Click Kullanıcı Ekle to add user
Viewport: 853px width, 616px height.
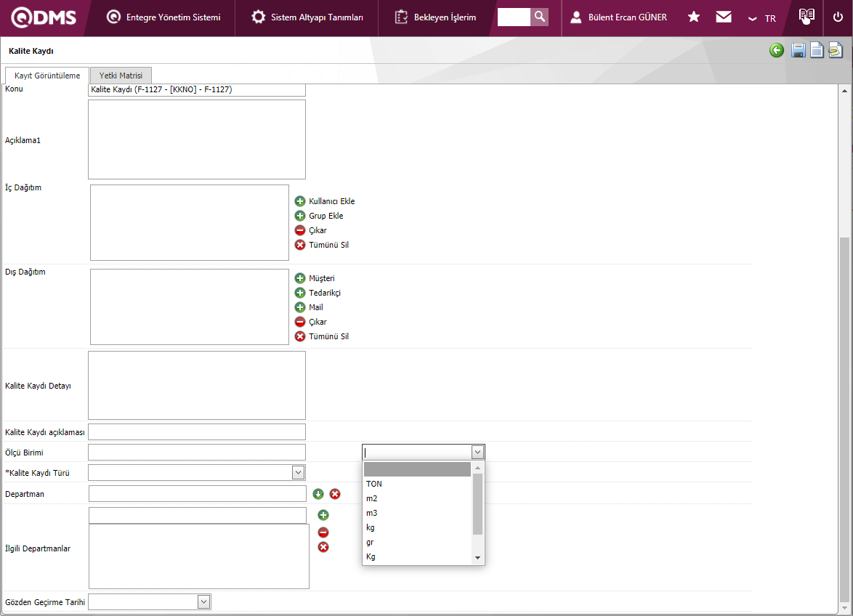(x=331, y=201)
